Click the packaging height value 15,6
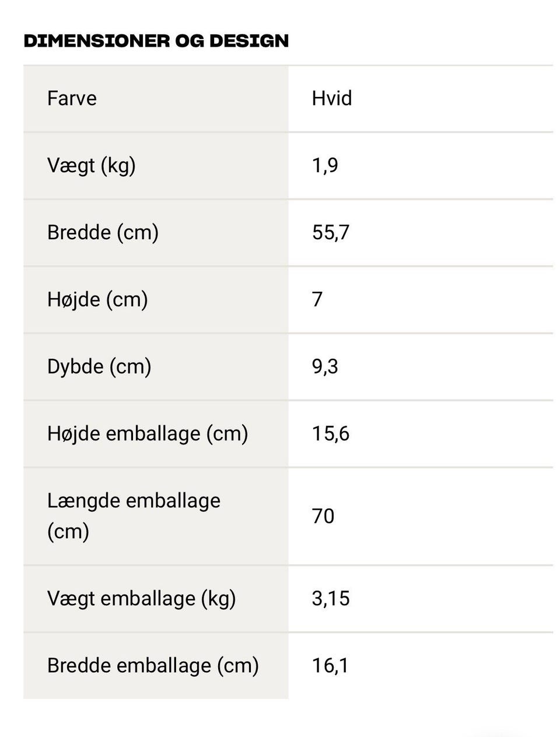The image size is (560, 737). (x=330, y=434)
